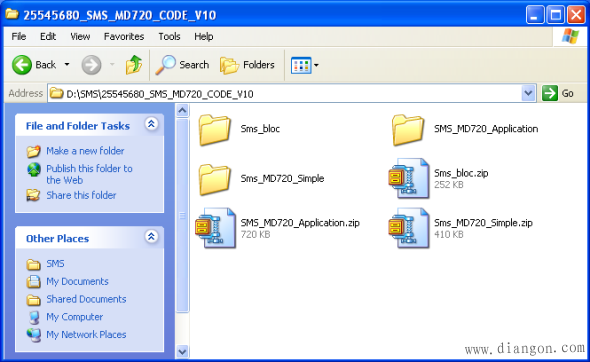590x362 pixels.
Task: Go to SMS folder in Other Places
Action: click(x=55, y=263)
